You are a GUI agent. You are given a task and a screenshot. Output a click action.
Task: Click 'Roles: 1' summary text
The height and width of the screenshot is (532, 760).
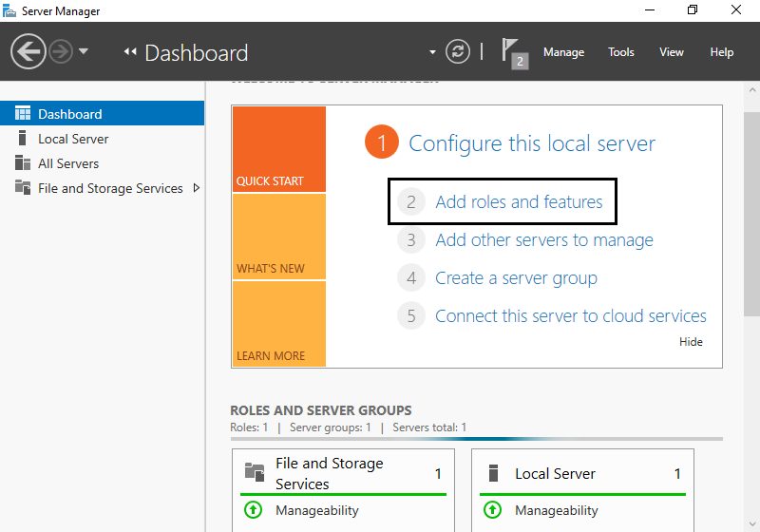pos(249,427)
